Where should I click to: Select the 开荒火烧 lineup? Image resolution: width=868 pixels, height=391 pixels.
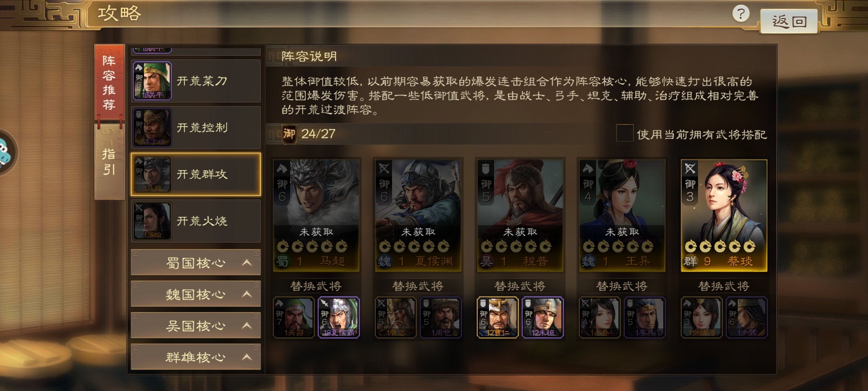coord(196,221)
